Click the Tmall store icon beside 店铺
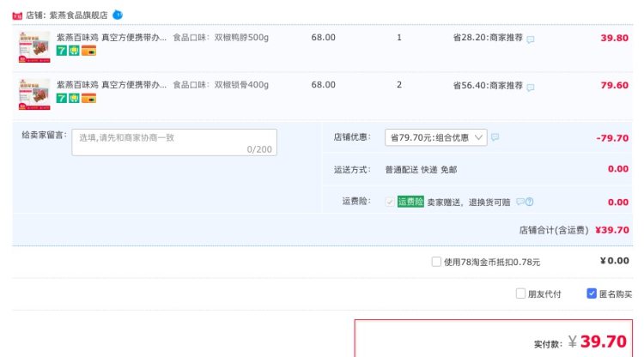 click(17, 15)
